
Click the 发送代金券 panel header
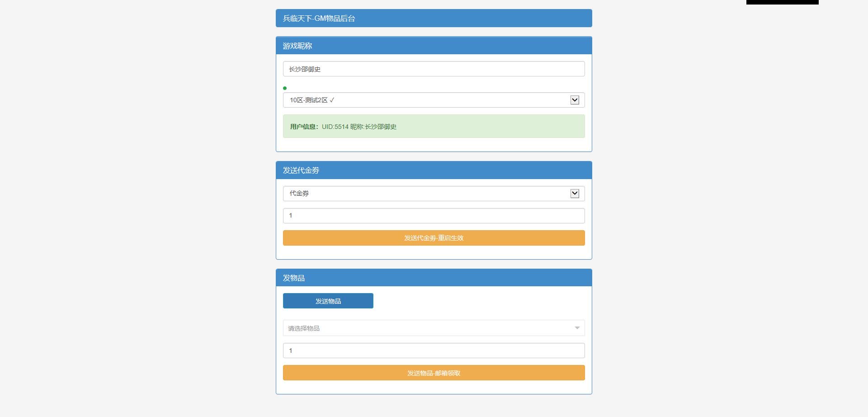[x=434, y=171]
